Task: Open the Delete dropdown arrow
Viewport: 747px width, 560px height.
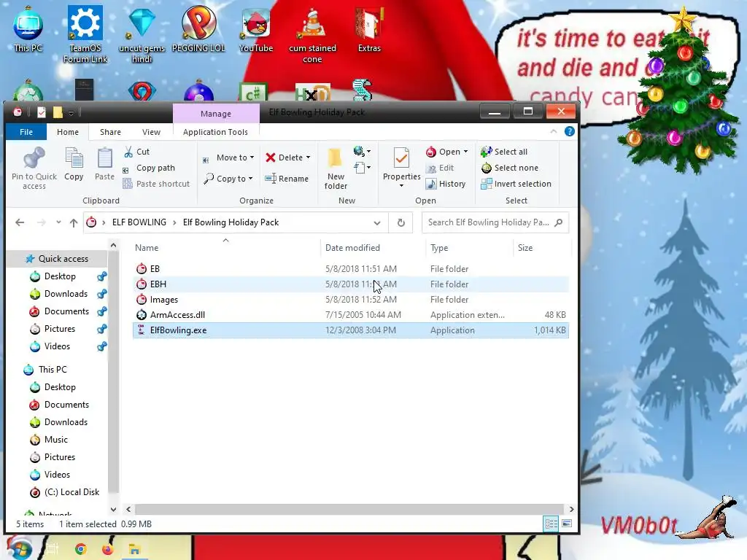Action: pos(309,157)
